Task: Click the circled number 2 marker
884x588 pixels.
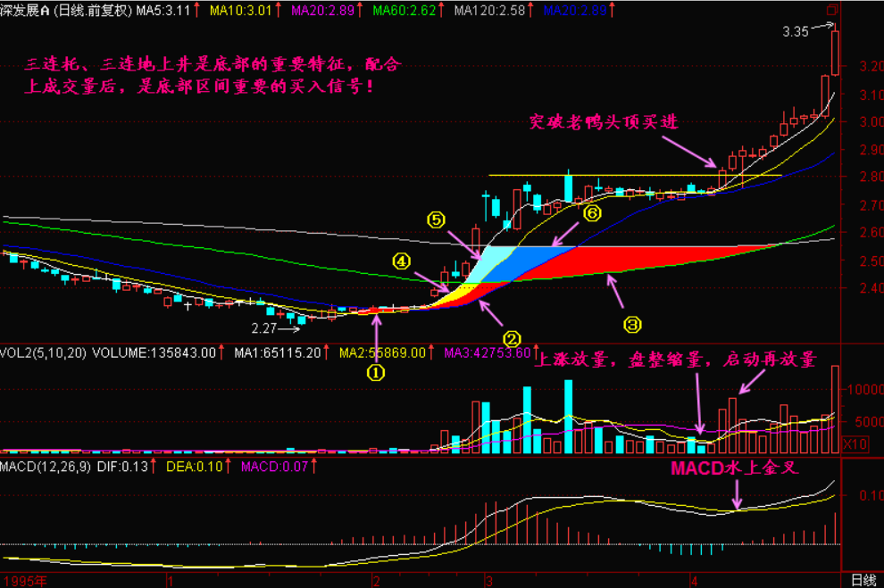Action: tap(512, 338)
